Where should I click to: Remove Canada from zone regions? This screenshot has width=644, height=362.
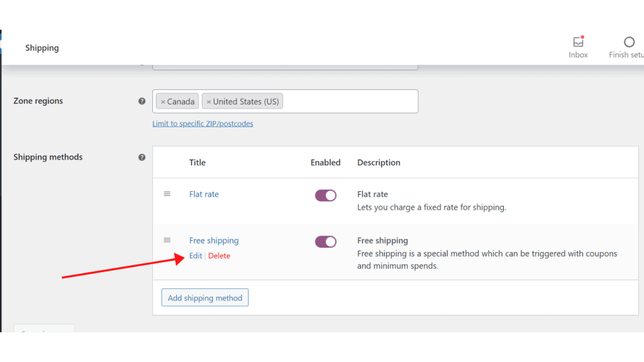(x=163, y=102)
